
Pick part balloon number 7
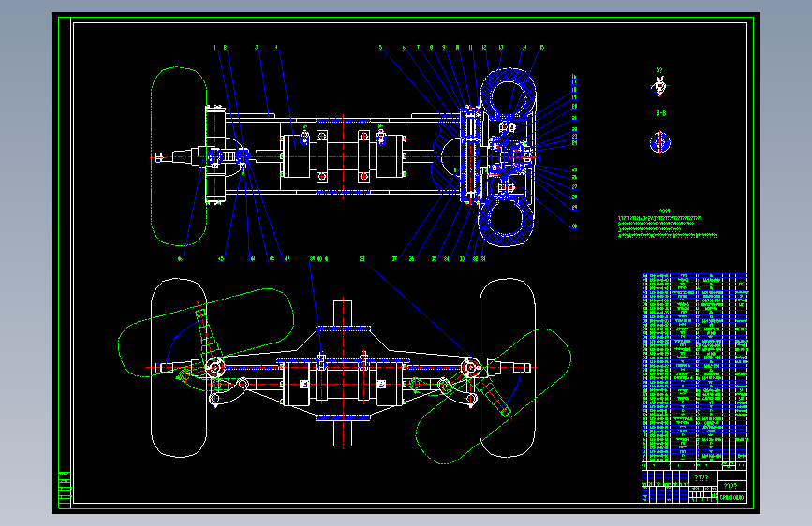tap(418, 48)
